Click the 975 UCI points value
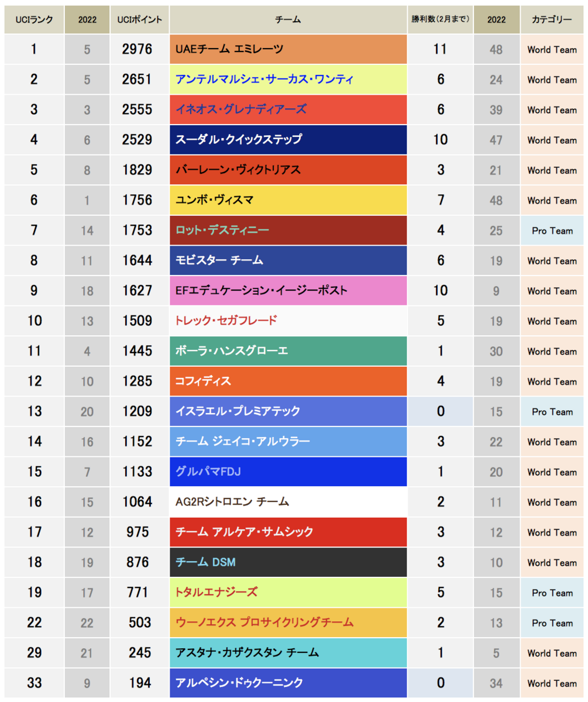Screen dimensions: 588x702 tap(137, 532)
